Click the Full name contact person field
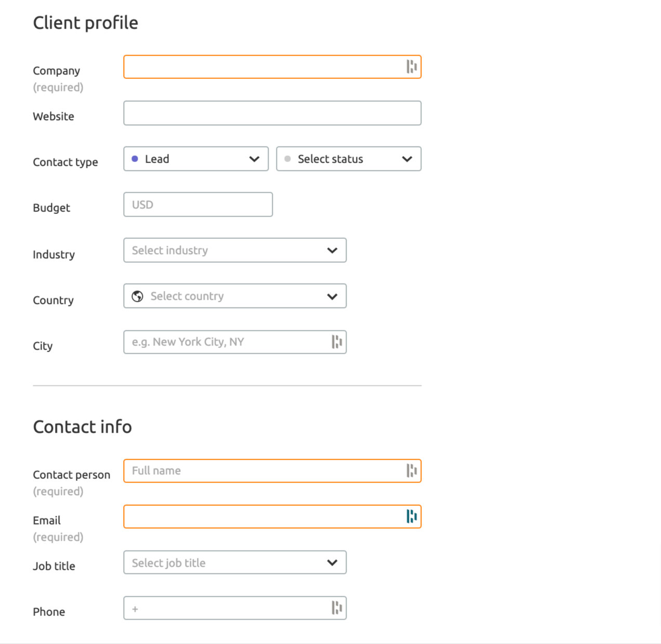This screenshot has width=661, height=644. 272,471
